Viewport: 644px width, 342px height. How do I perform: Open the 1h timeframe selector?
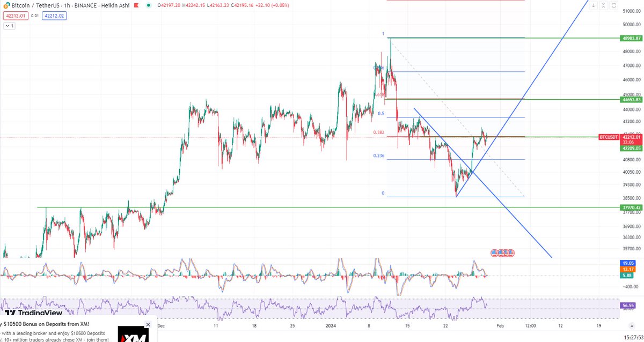pos(67,5)
